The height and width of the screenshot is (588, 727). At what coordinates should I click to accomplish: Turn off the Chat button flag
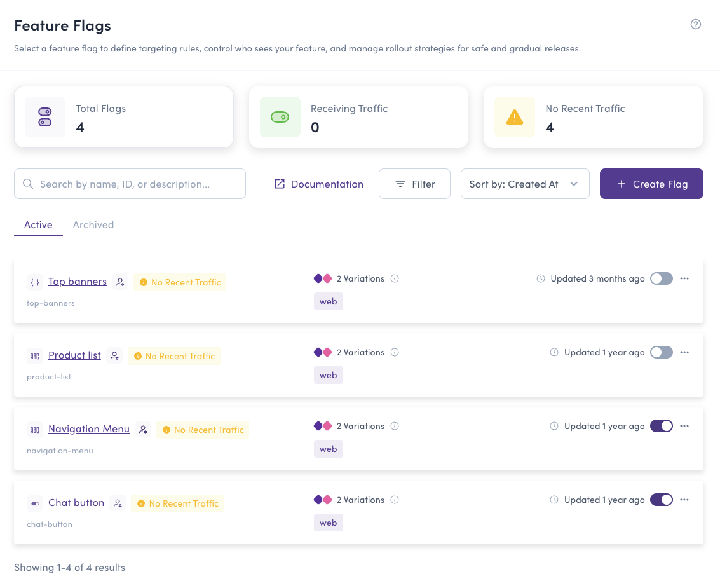(661, 500)
